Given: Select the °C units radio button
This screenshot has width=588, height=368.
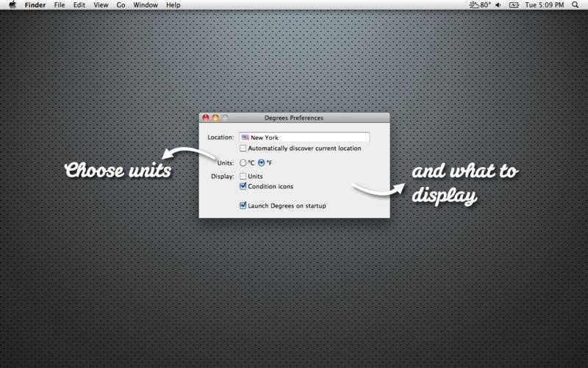Looking at the screenshot, I should pyautogui.click(x=243, y=163).
